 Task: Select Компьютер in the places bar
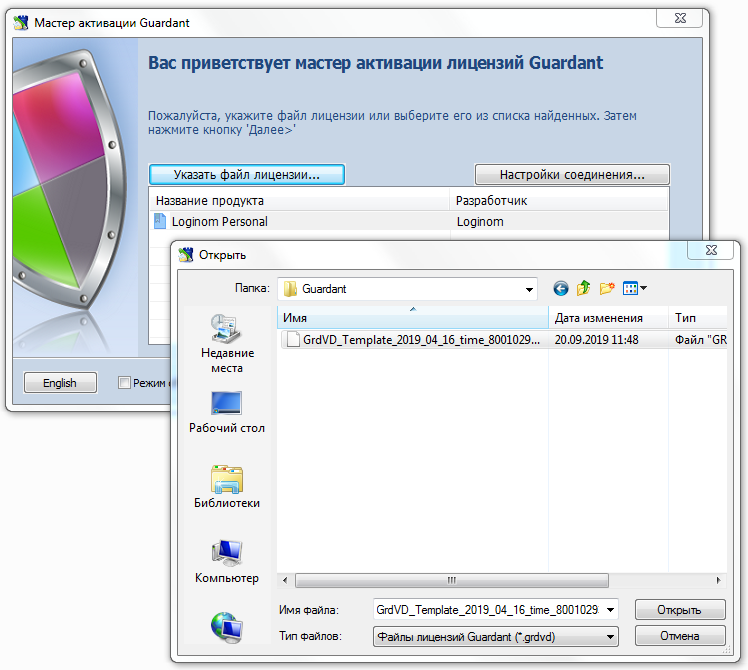click(x=226, y=562)
